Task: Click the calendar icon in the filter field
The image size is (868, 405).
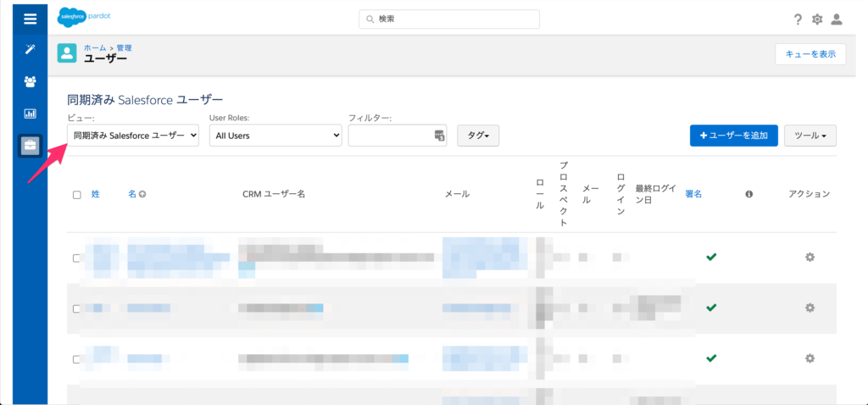Action: [x=440, y=136]
